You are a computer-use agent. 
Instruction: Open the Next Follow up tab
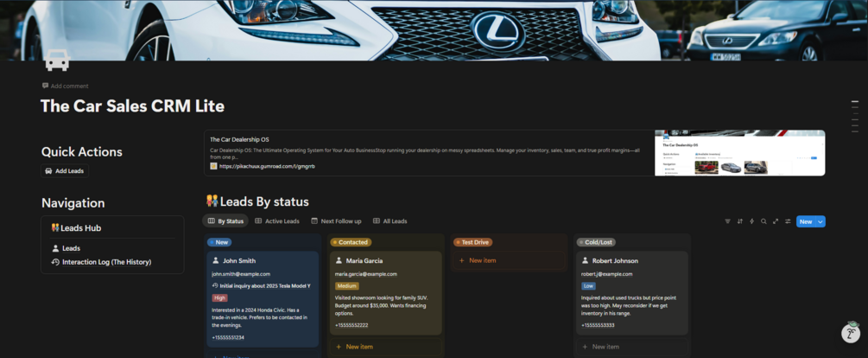(336, 221)
